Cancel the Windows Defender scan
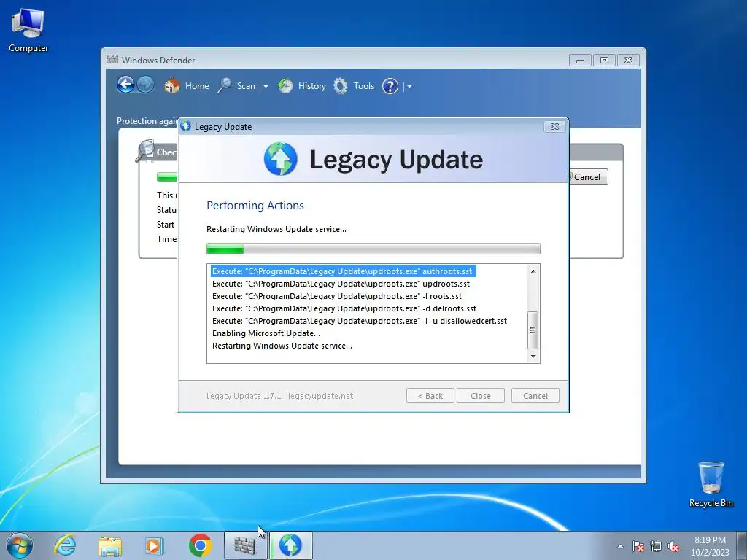Image resolution: width=747 pixels, height=560 pixels. coord(588,177)
